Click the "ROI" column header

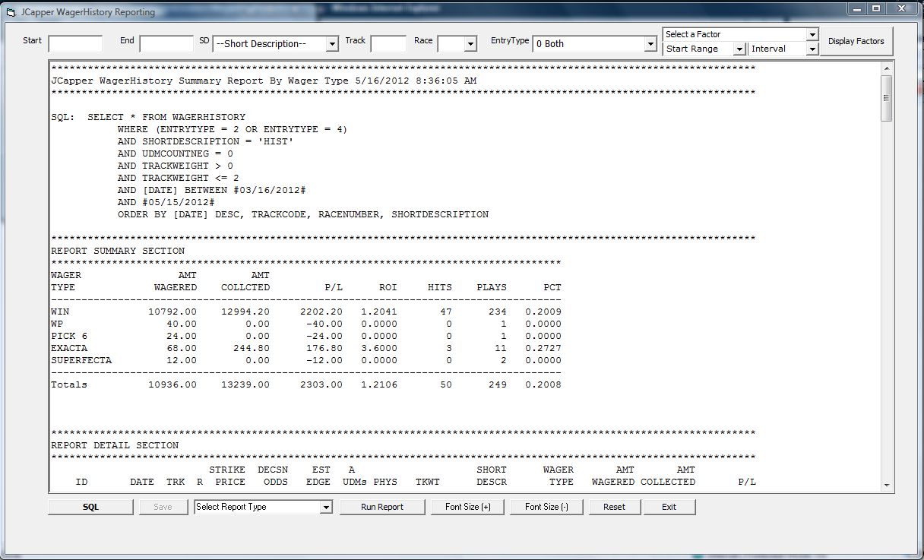388,287
